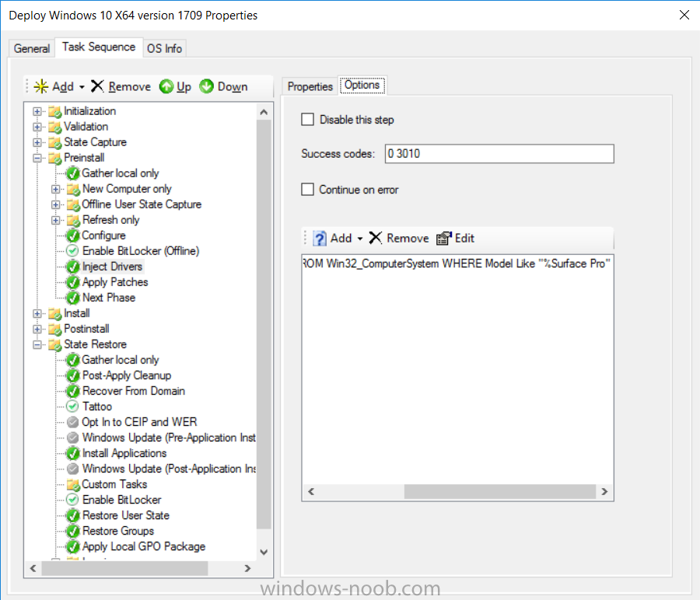
Task: Select the Enable BitLocker step under State Restore
Action: pyautogui.click(x=122, y=500)
